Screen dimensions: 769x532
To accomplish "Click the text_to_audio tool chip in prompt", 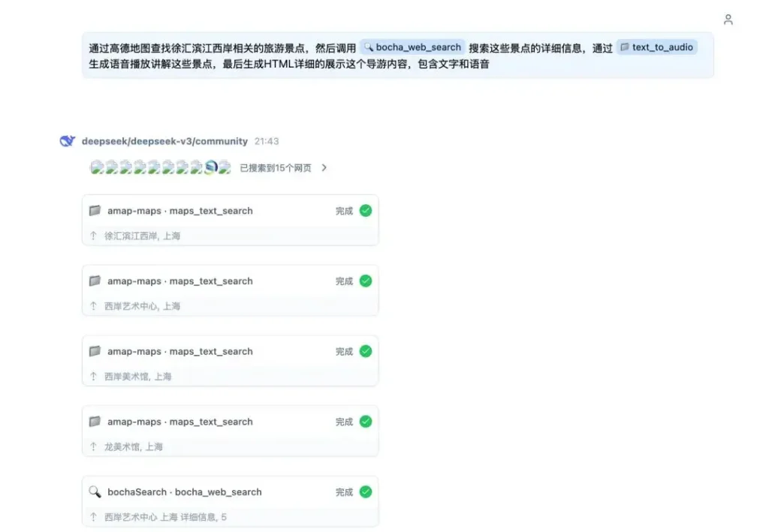I will click(656, 47).
